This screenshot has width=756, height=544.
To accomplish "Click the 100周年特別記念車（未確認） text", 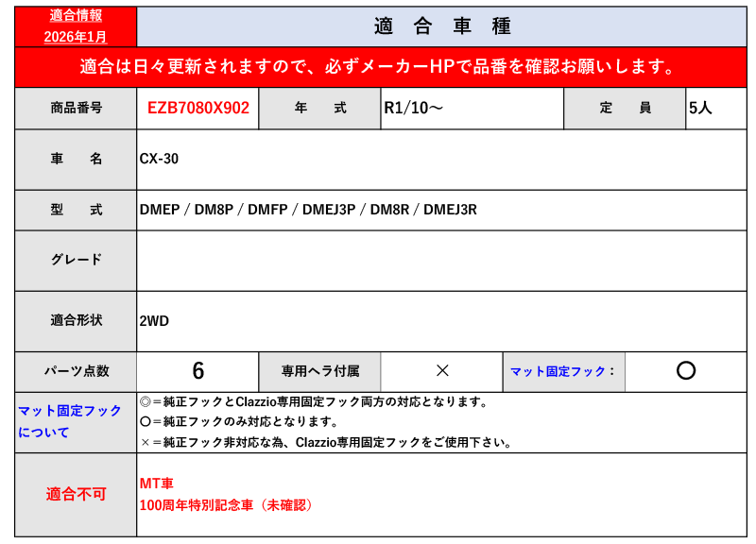I will (x=225, y=505).
